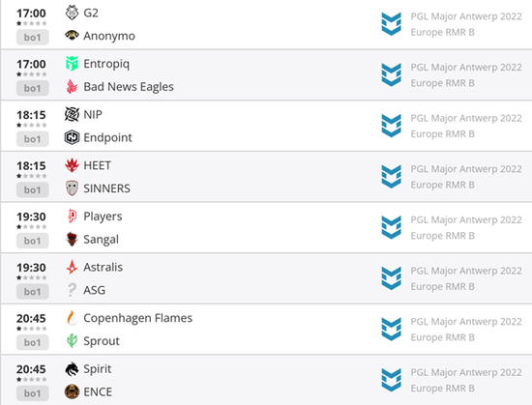Click the bo1 badge on the Spirit match

[32, 393]
